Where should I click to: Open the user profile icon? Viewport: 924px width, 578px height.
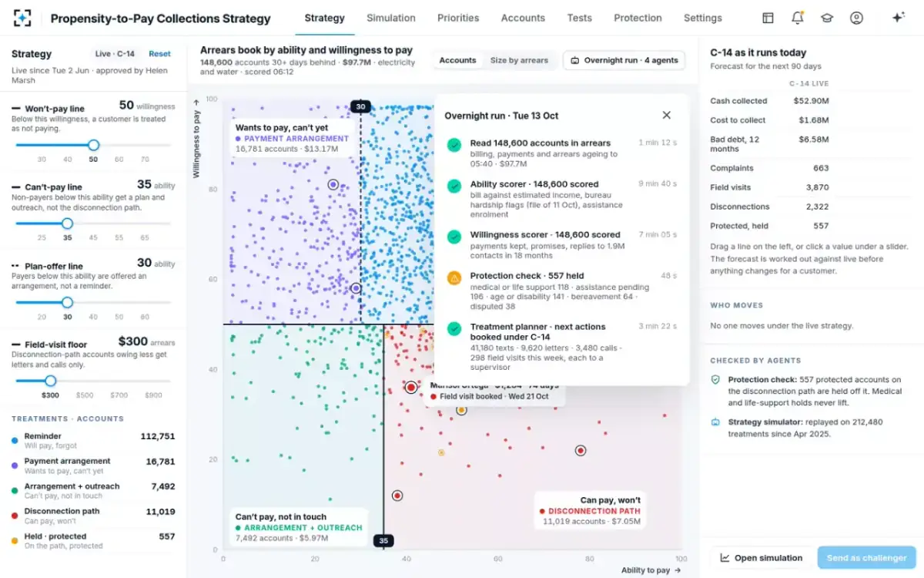pos(856,18)
